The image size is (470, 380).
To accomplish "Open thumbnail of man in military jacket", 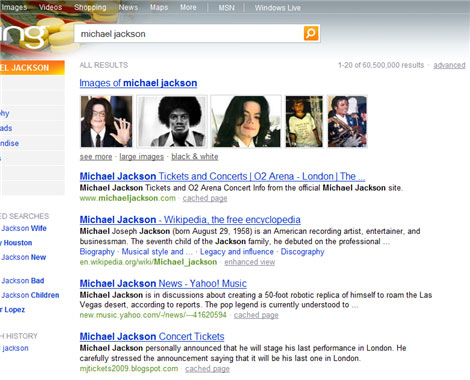I will tap(347, 121).
